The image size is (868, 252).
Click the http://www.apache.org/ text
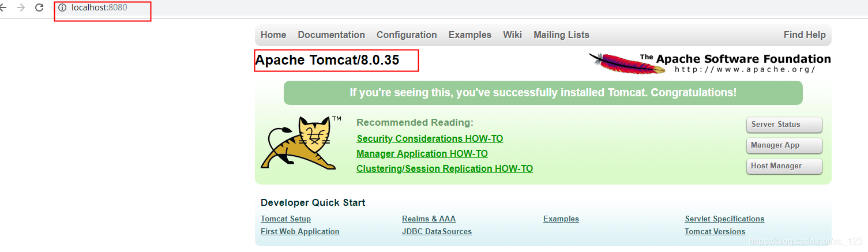(x=745, y=69)
